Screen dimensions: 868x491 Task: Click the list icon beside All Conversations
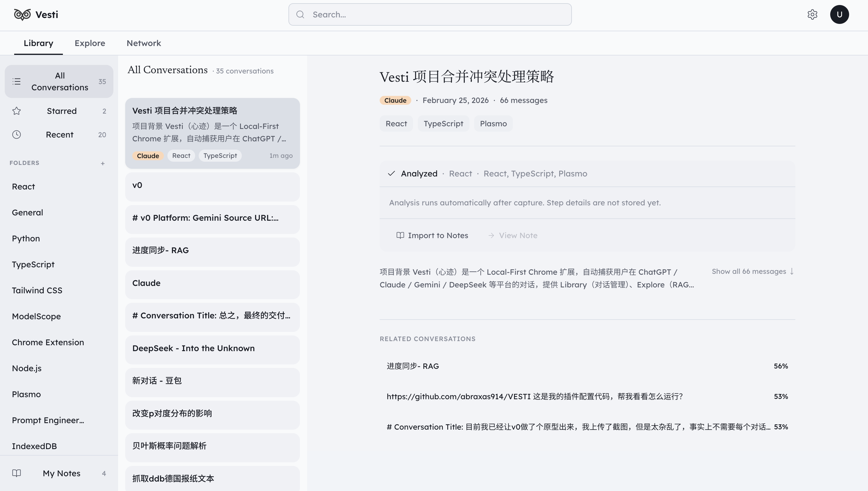[x=17, y=81]
